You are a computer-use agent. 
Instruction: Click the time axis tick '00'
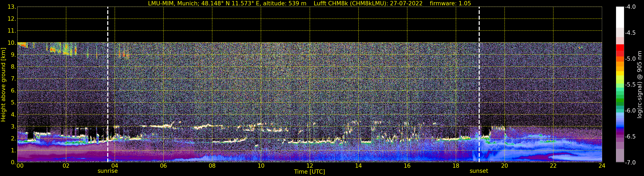(20, 166)
